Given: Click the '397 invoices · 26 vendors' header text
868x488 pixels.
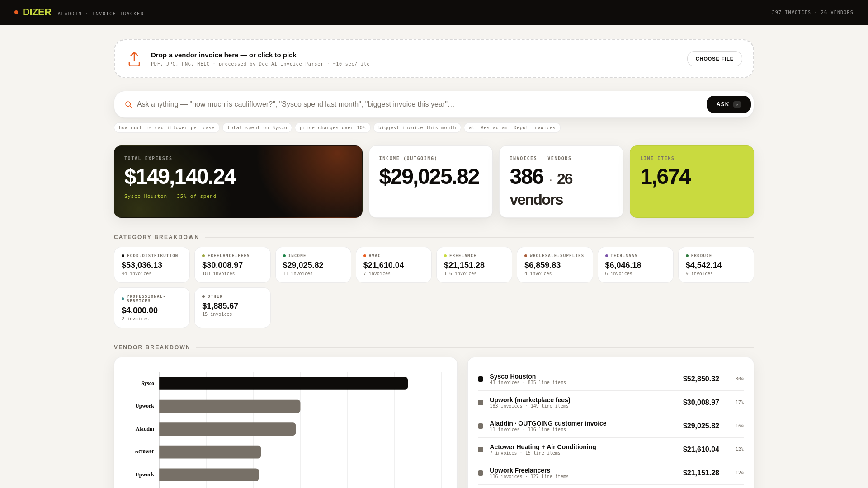Looking at the screenshot, I should pos(812,13).
